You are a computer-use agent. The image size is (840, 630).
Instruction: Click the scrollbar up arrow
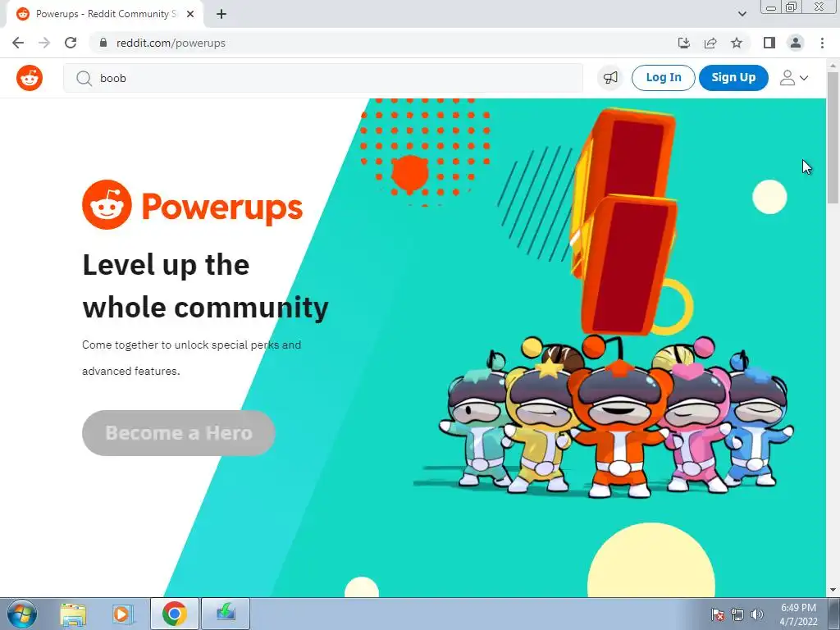[x=833, y=65]
